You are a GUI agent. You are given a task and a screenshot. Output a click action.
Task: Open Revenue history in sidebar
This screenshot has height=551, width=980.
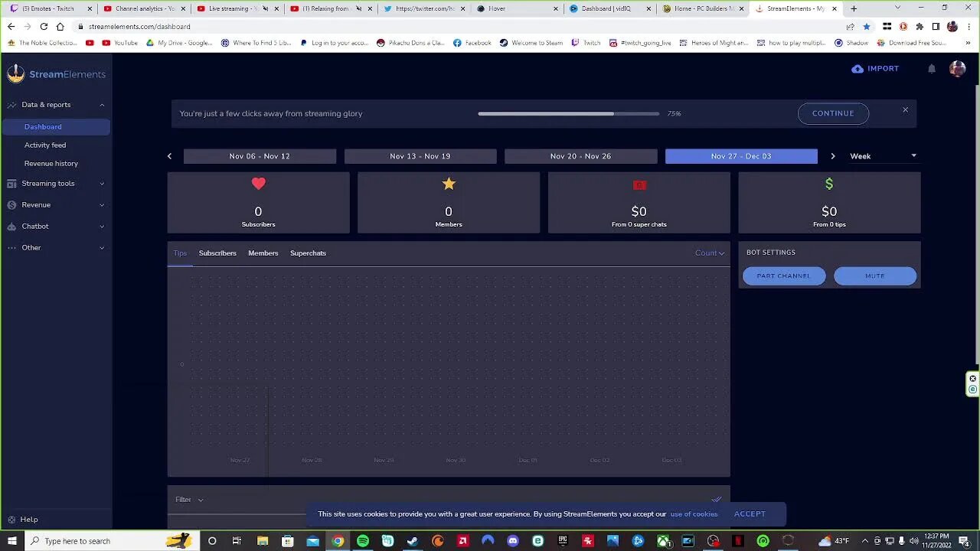(51, 163)
